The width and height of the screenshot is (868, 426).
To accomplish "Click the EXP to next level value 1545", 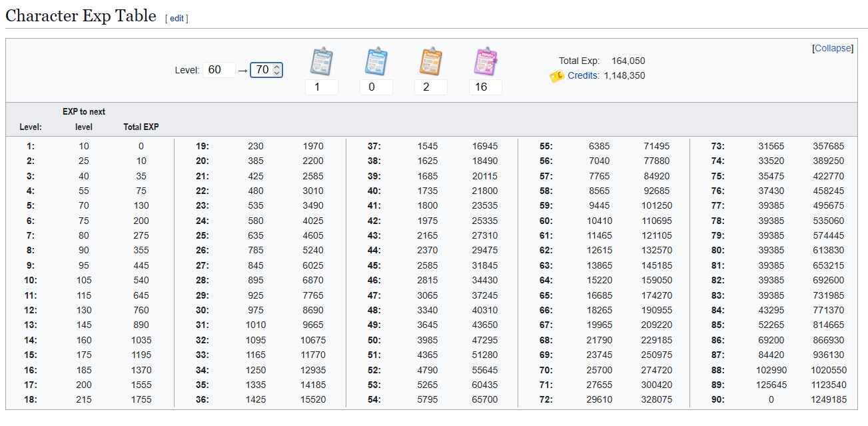I will coord(428,146).
